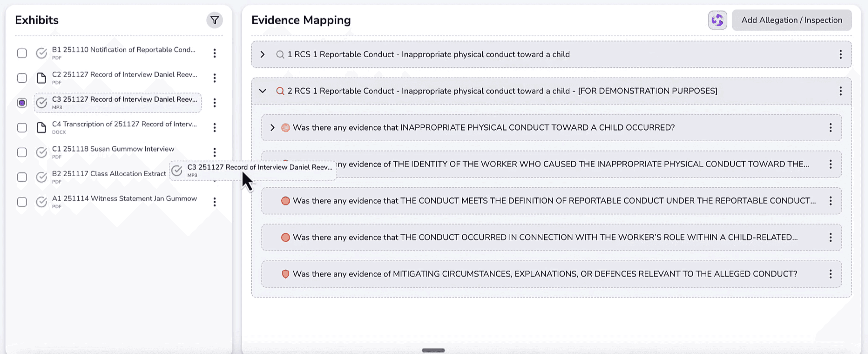
Task: Open options menu for B1 Notification exhibit
Action: pyautogui.click(x=214, y=53)
